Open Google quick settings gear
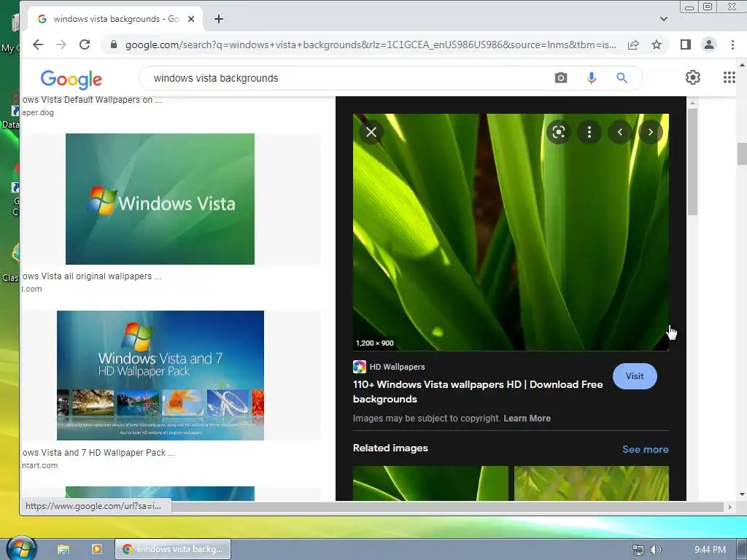 tap(693, 77)
